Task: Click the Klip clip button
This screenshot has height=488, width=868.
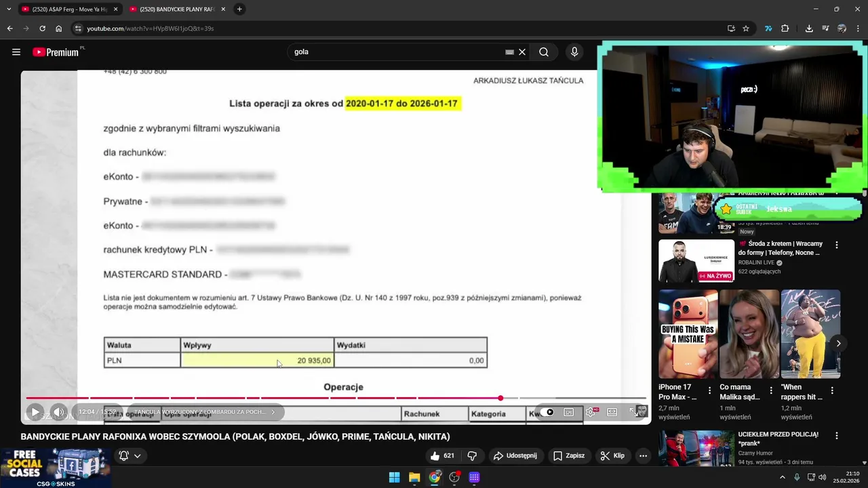Action: click(612, 455)
